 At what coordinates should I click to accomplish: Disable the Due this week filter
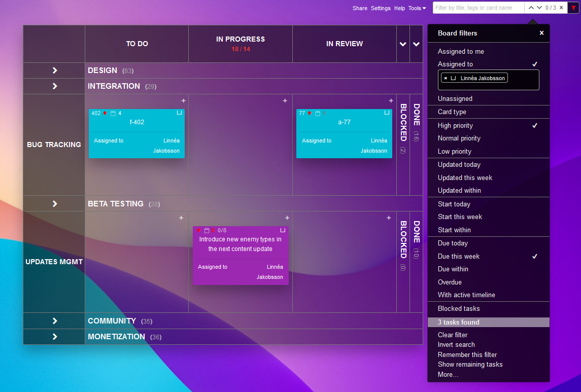pyautogui.click(x=458, y=256)
